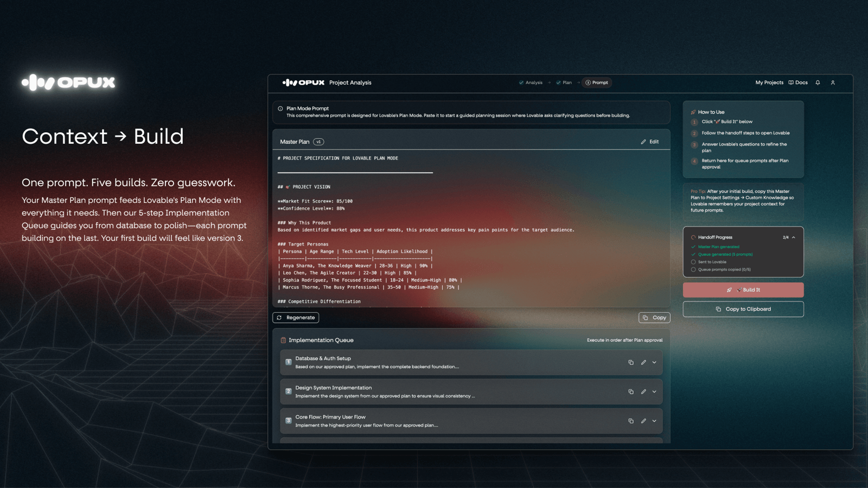Collapse the Handoff Progress panel

pos(793,237)
